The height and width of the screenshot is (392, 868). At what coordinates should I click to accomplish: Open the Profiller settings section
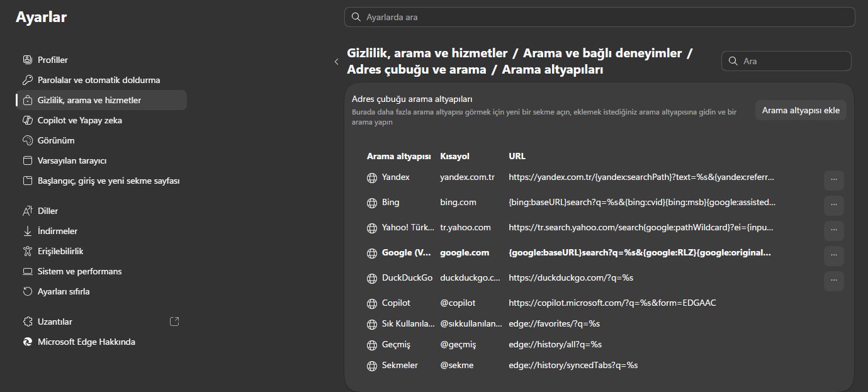coord(101,60)
